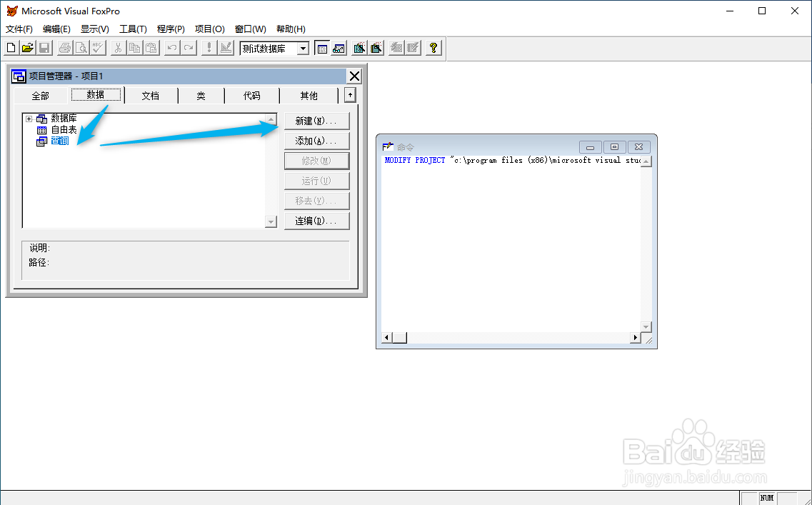Switch to the 全部 tab
Viewport: 812px width, 505px height.
pyautogui.click(x=41, y=96)
